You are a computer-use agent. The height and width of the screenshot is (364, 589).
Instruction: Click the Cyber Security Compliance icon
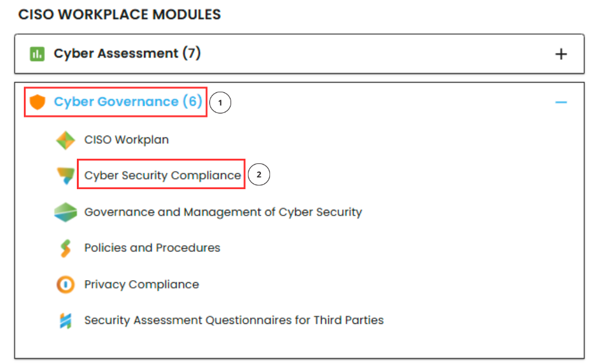click(65, 176)
